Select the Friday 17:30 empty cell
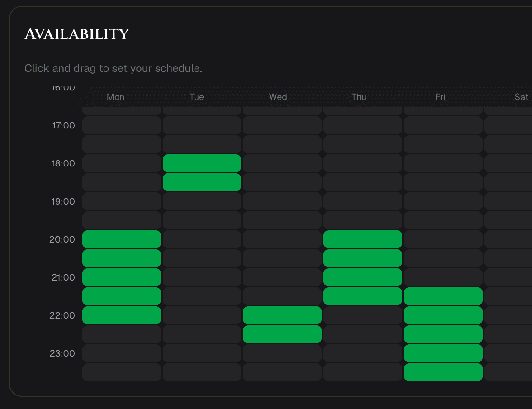Viewport: 532px width, 409px height. pyautogui.click(x=443, y=144)
